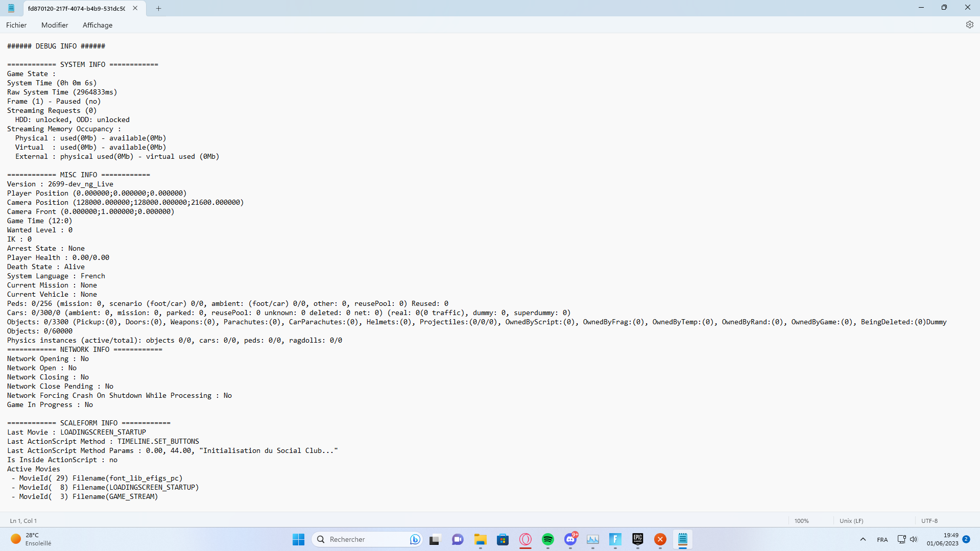Select the fd870120 document tab
The height and width of the screenshot is (551, 980).
77,8
